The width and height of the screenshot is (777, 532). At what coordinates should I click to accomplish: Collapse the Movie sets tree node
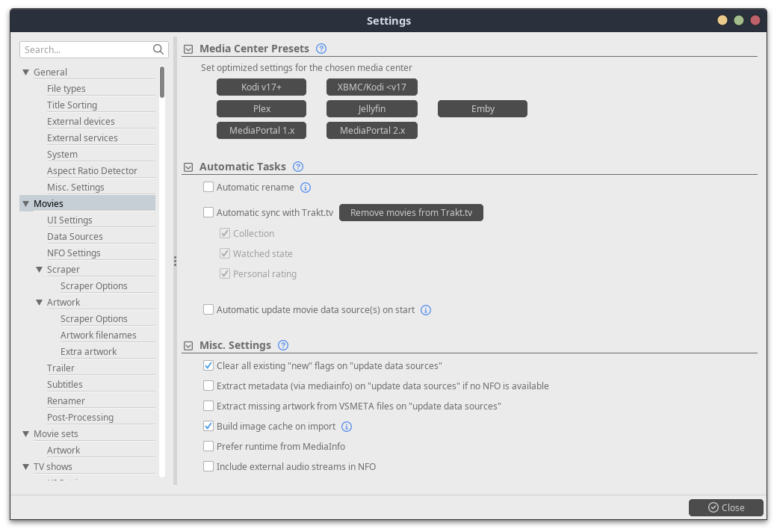point(26,434)
